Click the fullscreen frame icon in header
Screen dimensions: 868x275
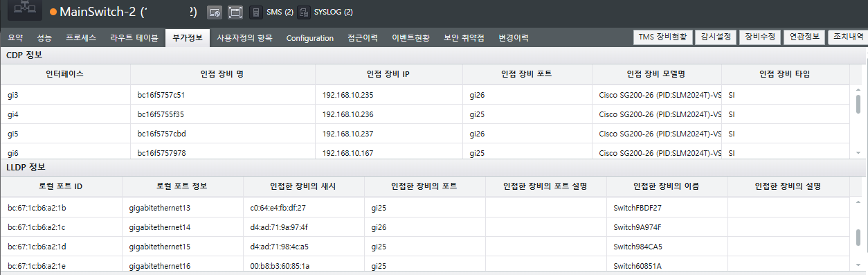click(x=235, y=12)
